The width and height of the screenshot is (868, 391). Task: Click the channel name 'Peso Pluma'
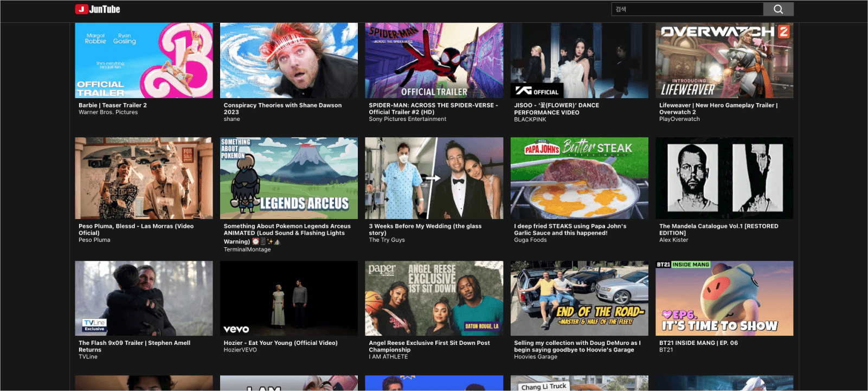(x=94, y=240)
